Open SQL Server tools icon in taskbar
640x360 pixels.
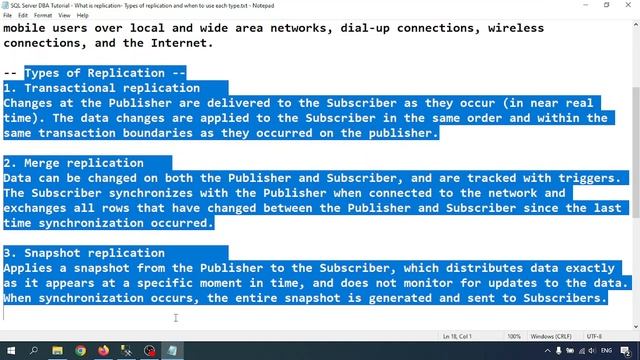[127, 351]
